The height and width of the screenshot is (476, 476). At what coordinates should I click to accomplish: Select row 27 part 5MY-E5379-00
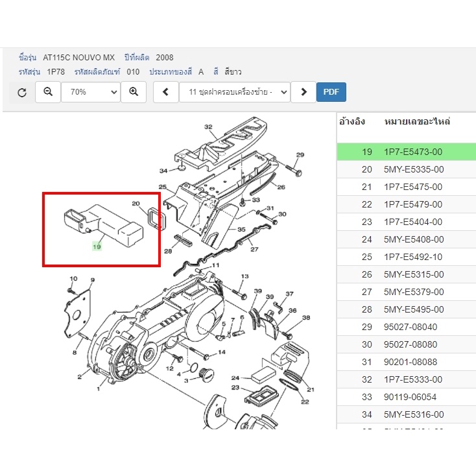407,292
